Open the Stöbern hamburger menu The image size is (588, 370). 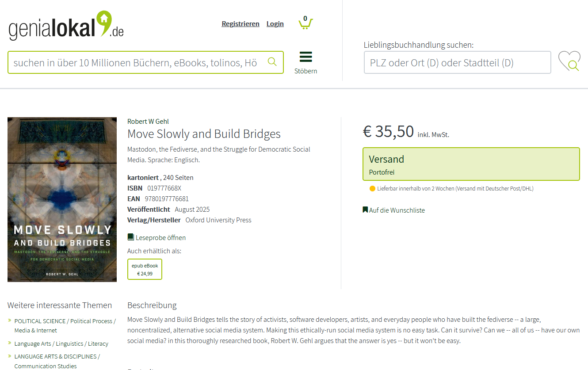click(305, 57)
